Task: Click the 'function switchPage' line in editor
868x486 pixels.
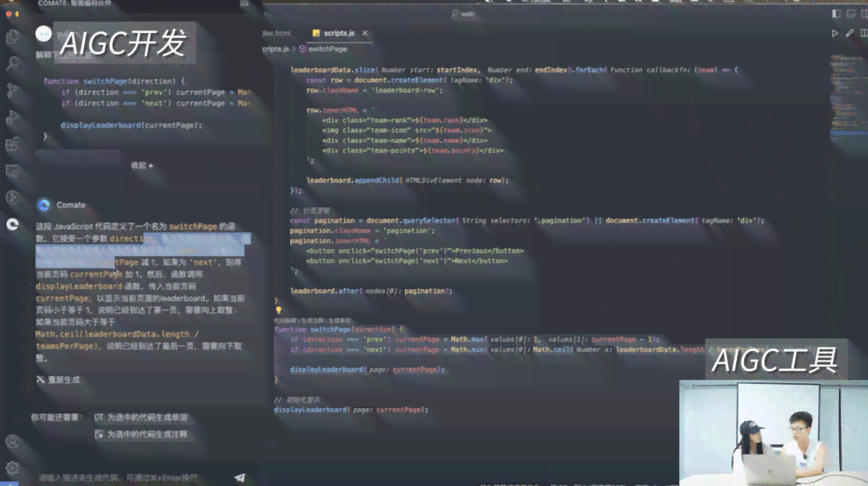Action: click(x=339, y=329)
